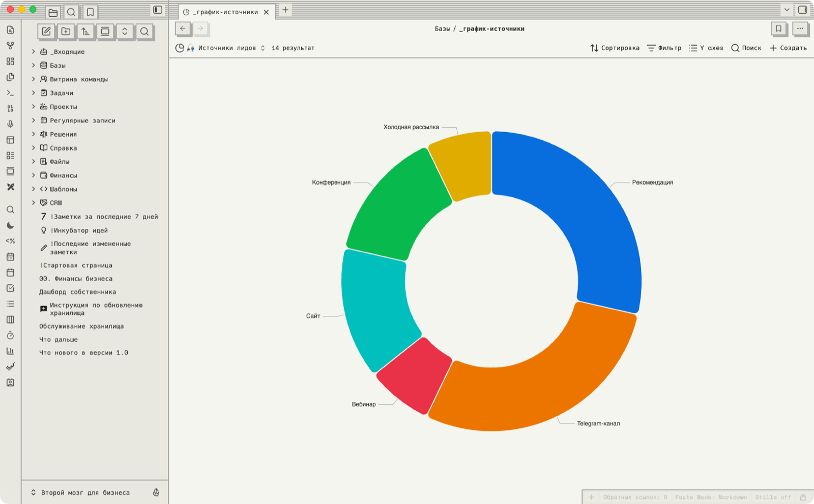
Task: Toggle the right sidebar panel
Action: [x=803, y=10]
